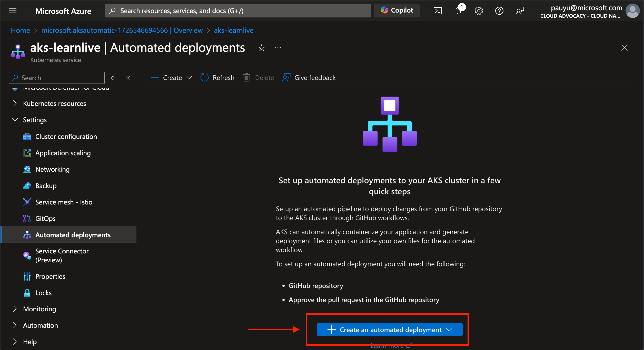This screenshot has height=350, width=644.
Task: Open the more options ellipsis beside title
Action: coord(278,48)
